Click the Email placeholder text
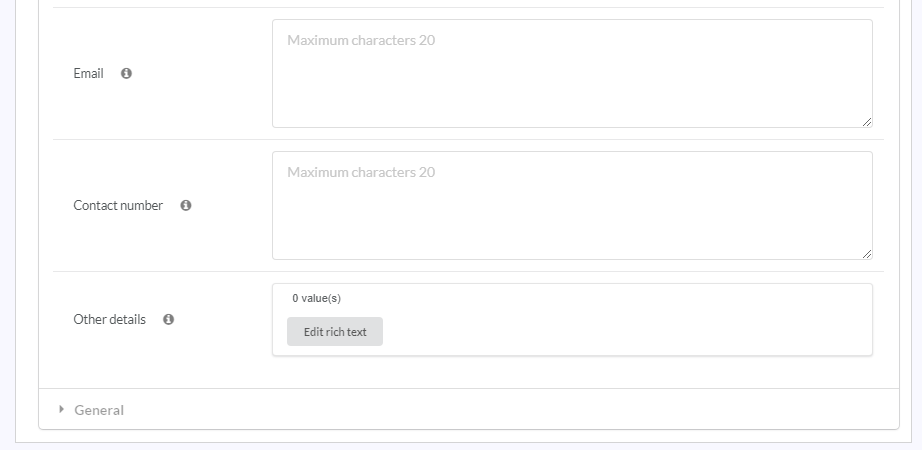 point(361,41)
